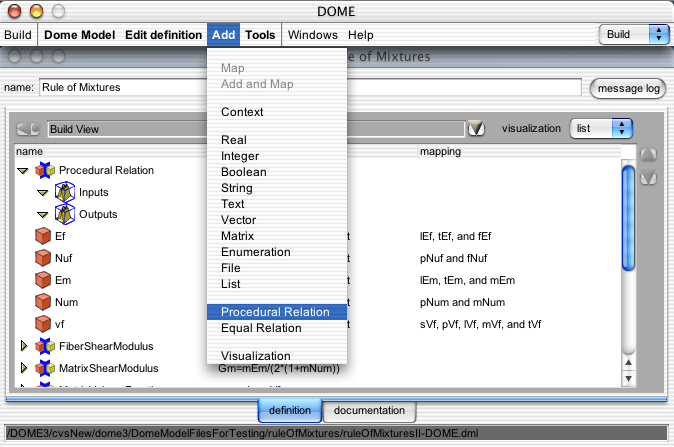Click the Inputs filter icon
Screen dimensions: 674x447
coord(65,192)
